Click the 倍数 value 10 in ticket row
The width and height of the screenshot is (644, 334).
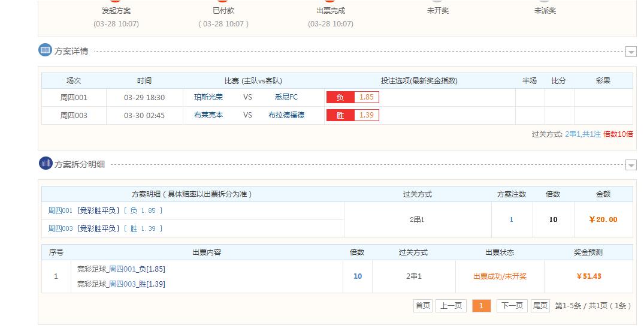tap(358, 276)
